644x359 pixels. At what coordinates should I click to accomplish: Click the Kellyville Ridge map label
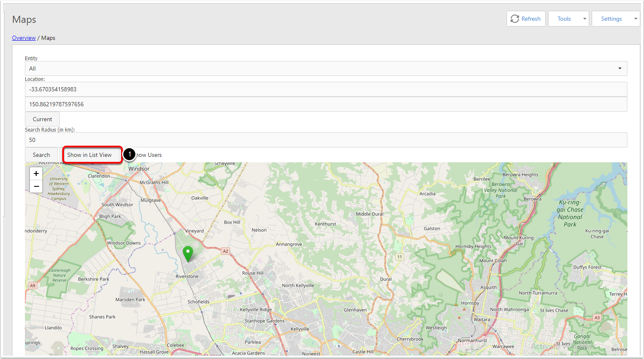(x=256, y=310)
